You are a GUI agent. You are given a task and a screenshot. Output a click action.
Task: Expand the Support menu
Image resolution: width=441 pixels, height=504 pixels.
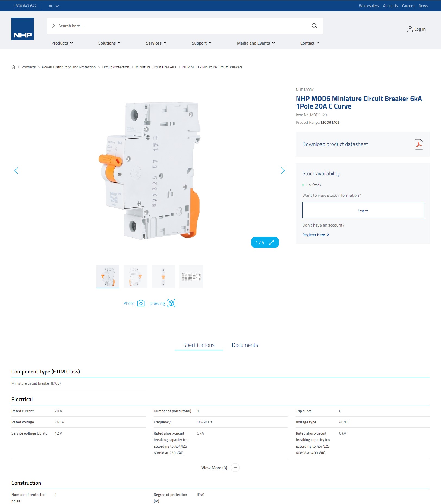click(x=201, y=43)
